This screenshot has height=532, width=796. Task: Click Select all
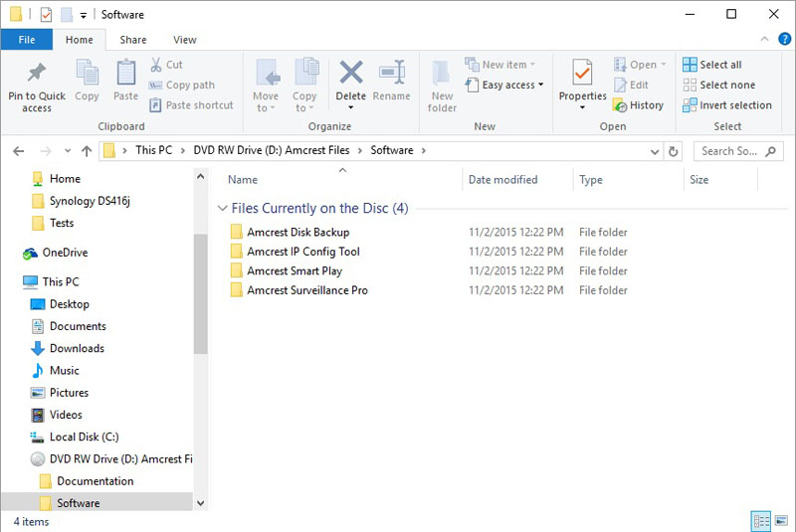coord(712,65)
